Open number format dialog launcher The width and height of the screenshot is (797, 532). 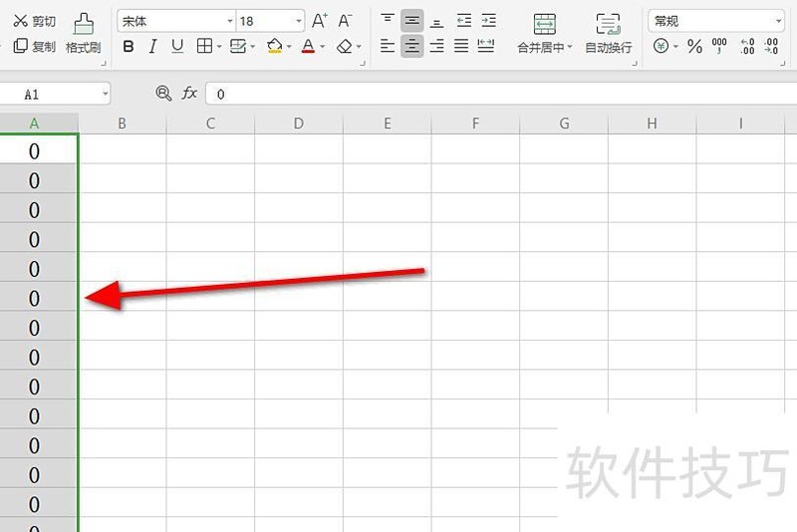click(x=782, y=64)
